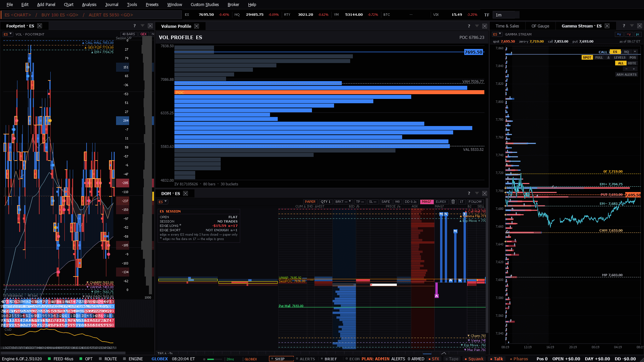Zoom out with Gamma Stream minus button
The image size is (644, 362).
coord(626,69)
